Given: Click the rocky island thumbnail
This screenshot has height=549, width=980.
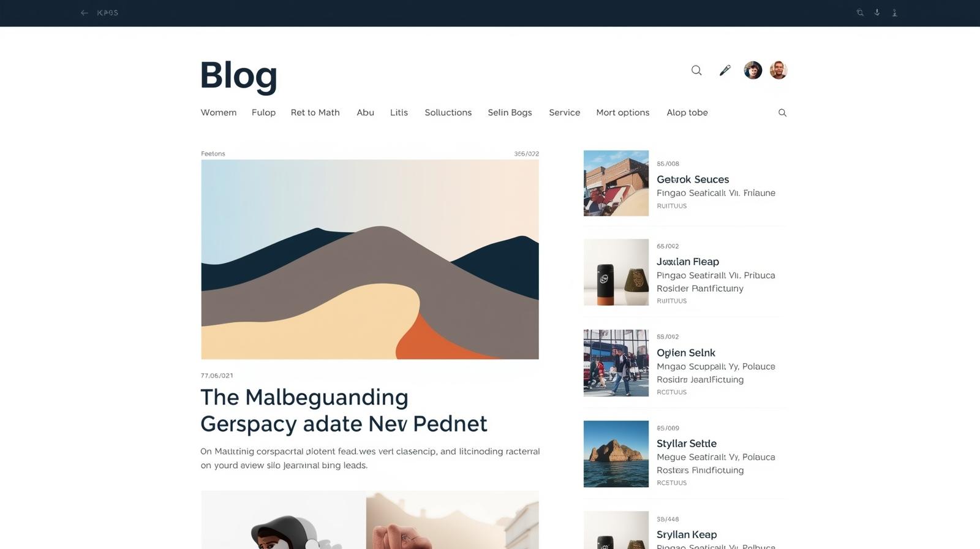Looking at the screenshot, I should coord(616,454).
